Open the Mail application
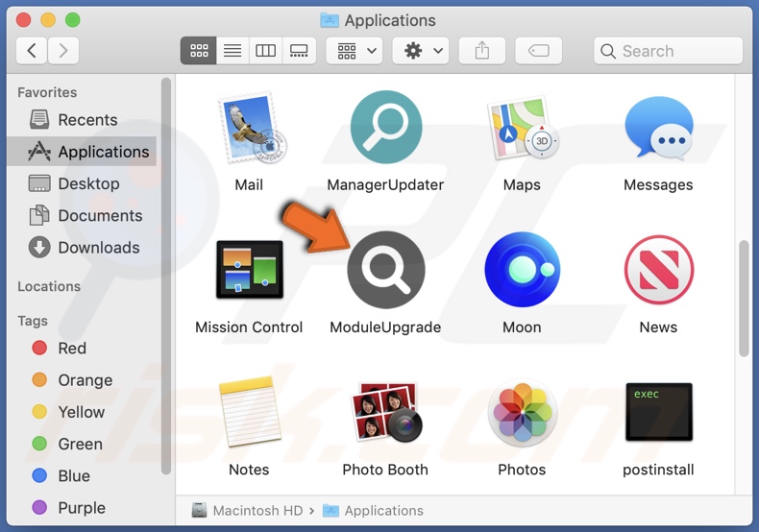Image resolution: width=759 pixels, height=532 pixels. (251, 128)
